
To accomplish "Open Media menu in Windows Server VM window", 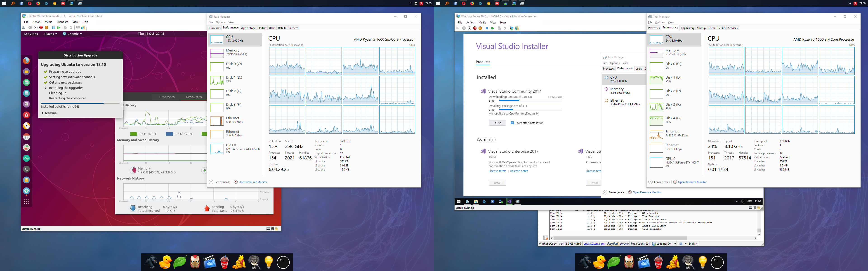I will [x=482, y=23].
